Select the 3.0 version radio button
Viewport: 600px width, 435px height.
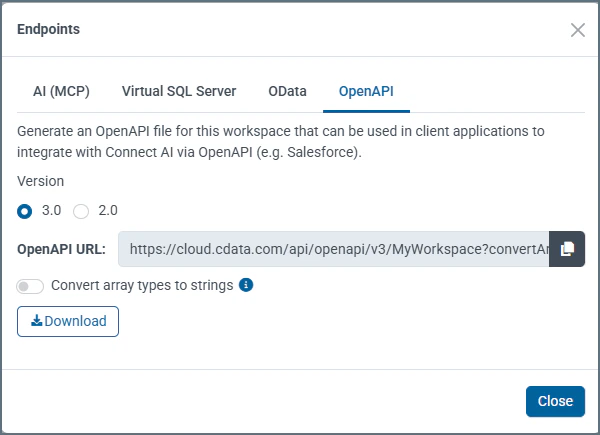pyautogui.click(x=25, y=211)
